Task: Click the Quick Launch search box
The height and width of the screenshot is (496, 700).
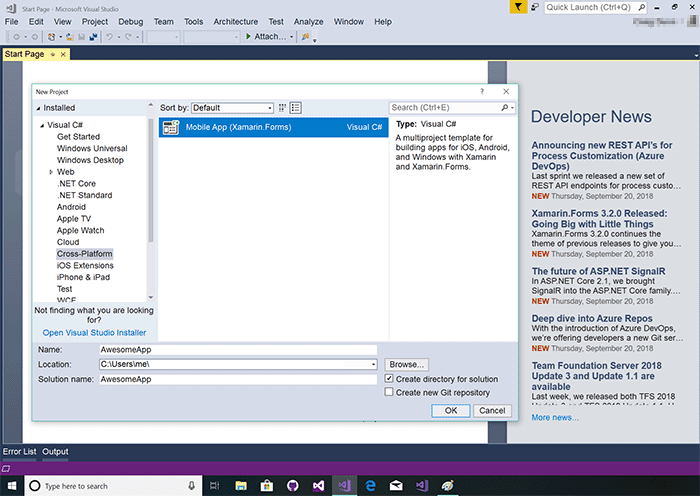Action: [x=596, y=7]
